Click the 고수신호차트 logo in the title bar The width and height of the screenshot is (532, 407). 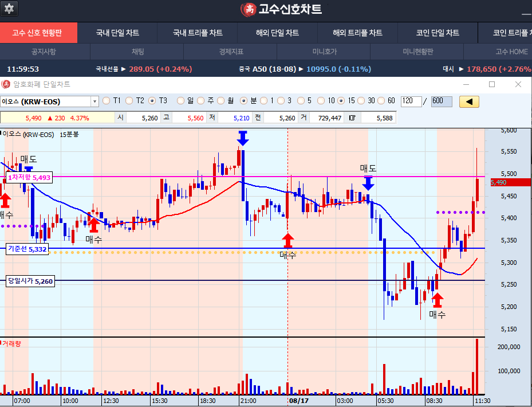click(x=281, y=9)
